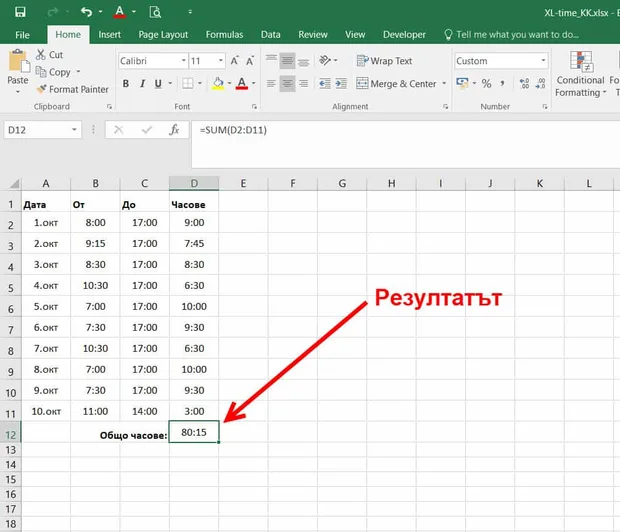Open the Merge & Center dropdown arrow
The width and height of the screenshot is (620, 532).
click(444, 83)
